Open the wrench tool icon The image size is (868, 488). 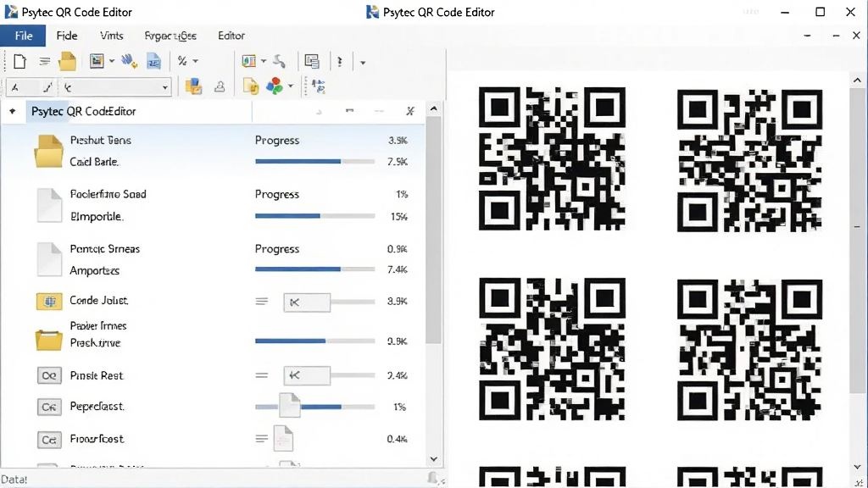point(279,61)
